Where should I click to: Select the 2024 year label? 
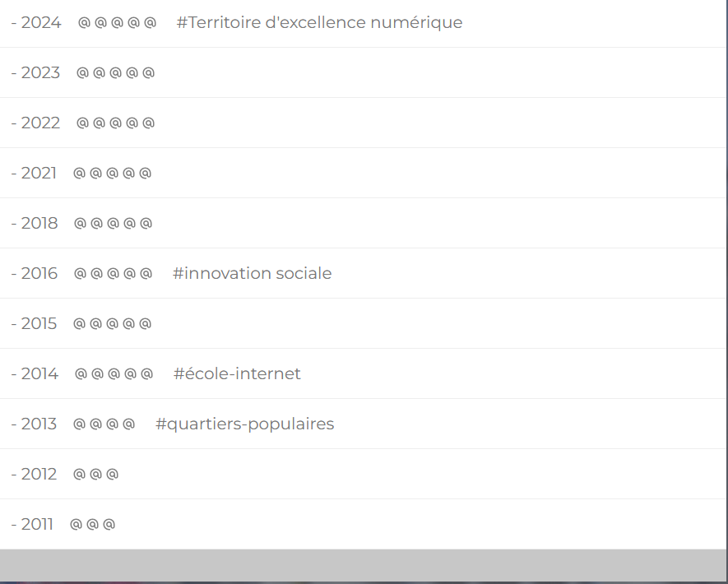click(x=40, y=23)
